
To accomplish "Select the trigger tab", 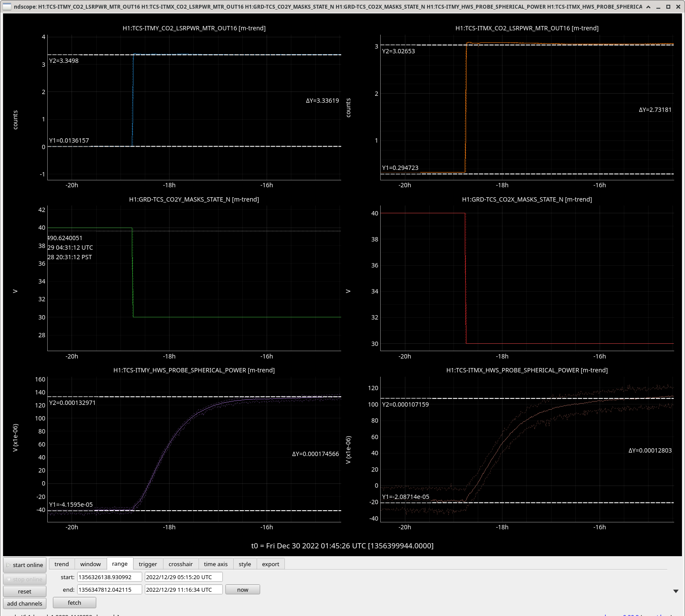I will (148, 564).
